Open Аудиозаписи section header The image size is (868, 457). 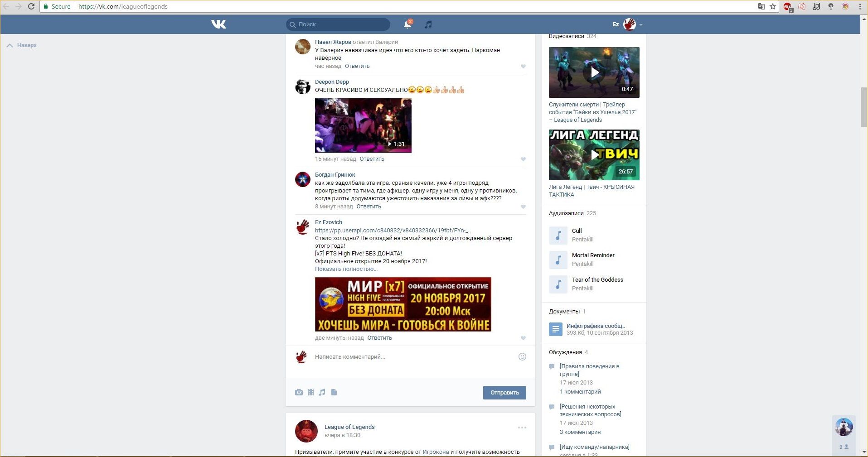click(566, 213)
